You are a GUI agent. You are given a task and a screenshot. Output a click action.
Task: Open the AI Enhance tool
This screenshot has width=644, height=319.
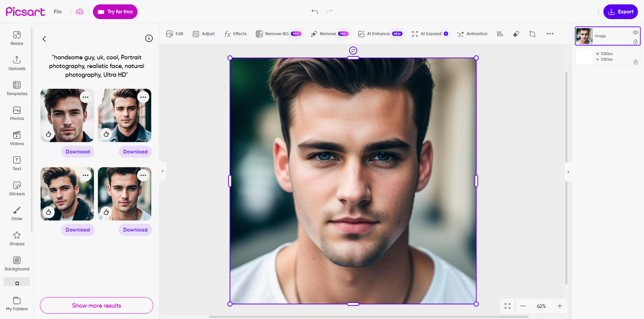click(x=380, y=34)
